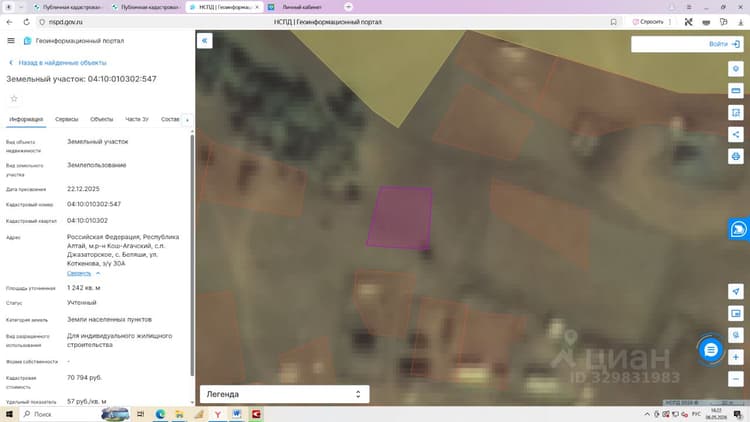Open Yandex browser from taskbar

click(218, 414)
